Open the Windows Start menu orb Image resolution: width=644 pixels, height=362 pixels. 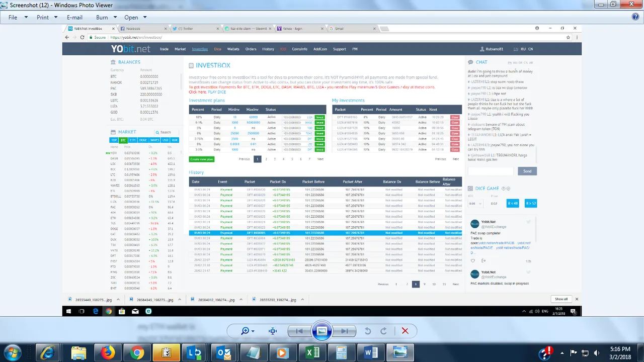(12, 352)
